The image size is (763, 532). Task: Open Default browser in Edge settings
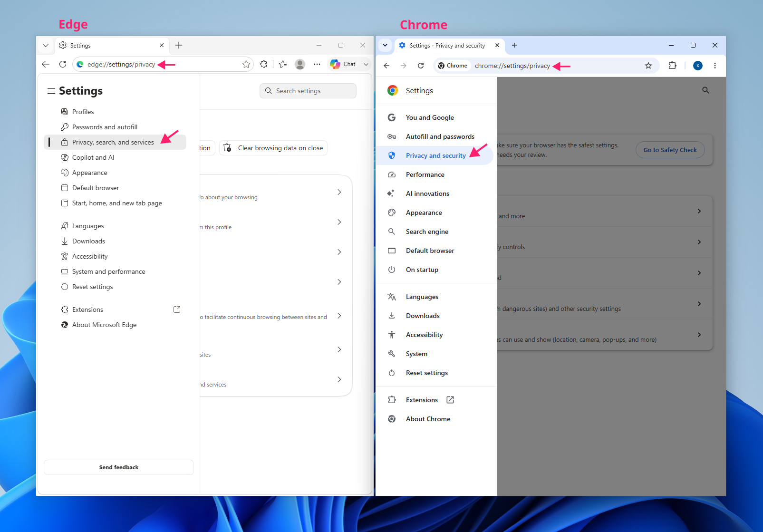click(115, 188)
